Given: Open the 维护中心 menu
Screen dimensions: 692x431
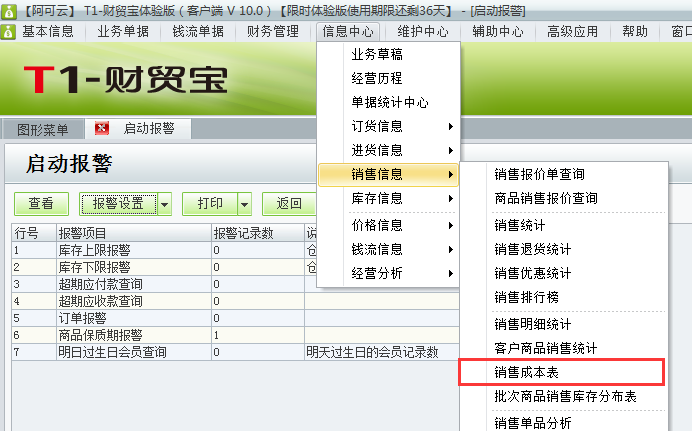Looking at the screenshot, I should point(423,32).
